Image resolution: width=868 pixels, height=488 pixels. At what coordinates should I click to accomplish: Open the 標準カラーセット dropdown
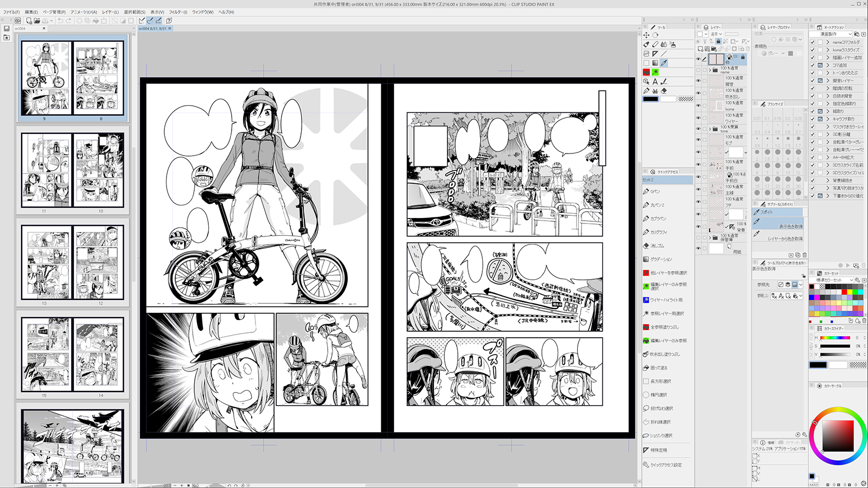(832, 280)
